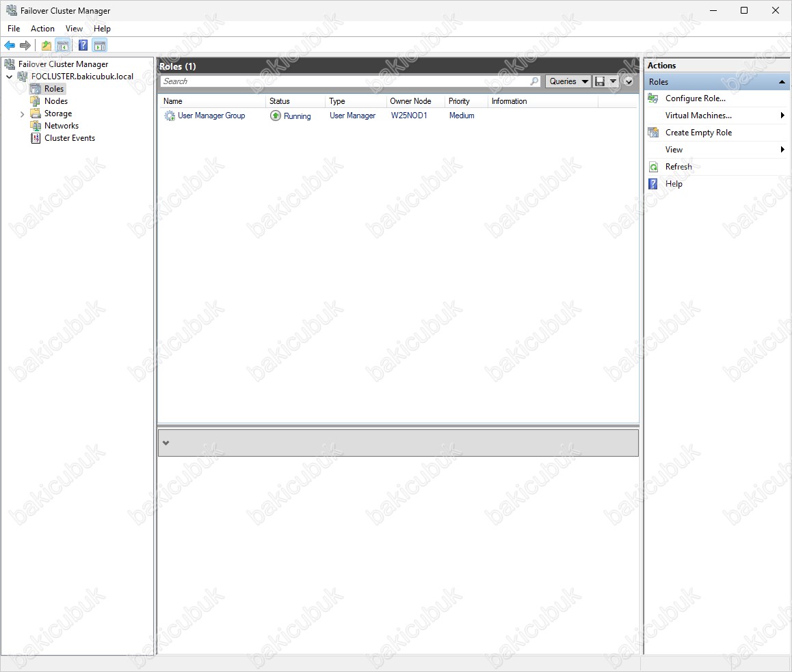This screenshot has height=672, width=792.
Task: Sort by the Type column header
Action: (x=356, y=101)
